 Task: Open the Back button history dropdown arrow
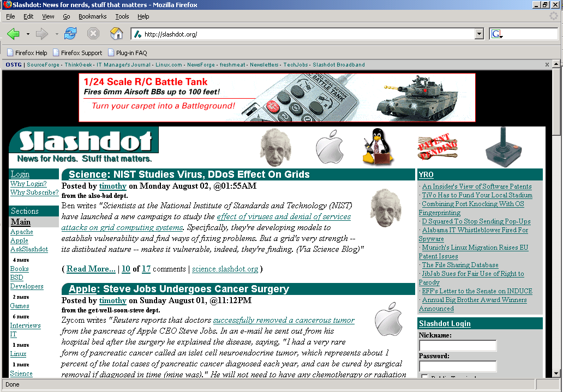[28, 34]
